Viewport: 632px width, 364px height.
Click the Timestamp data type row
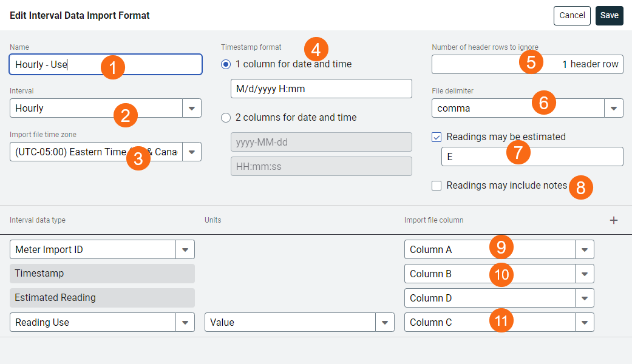(102, 274)
